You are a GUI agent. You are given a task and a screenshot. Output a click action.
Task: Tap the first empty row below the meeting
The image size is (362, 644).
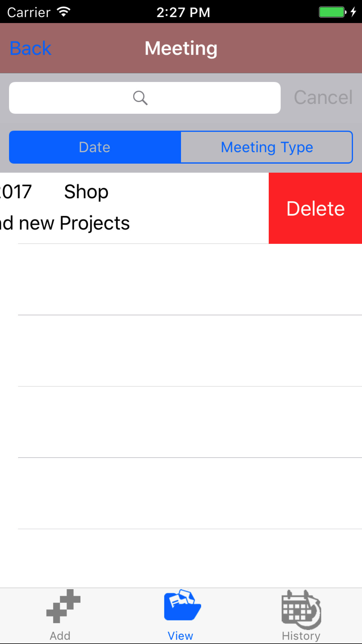click(x=189, y=279)
